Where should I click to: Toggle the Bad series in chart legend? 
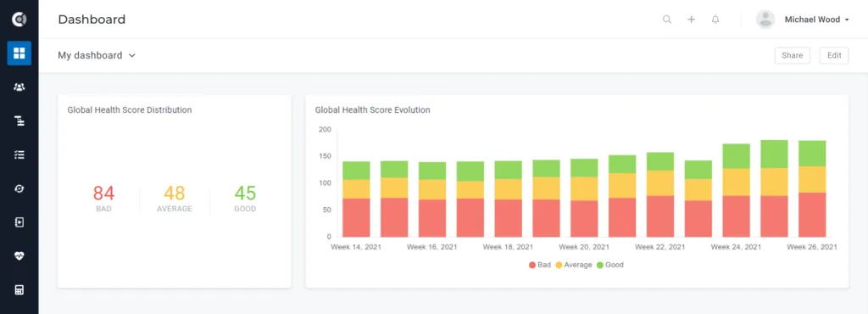[x=540, y=265]
